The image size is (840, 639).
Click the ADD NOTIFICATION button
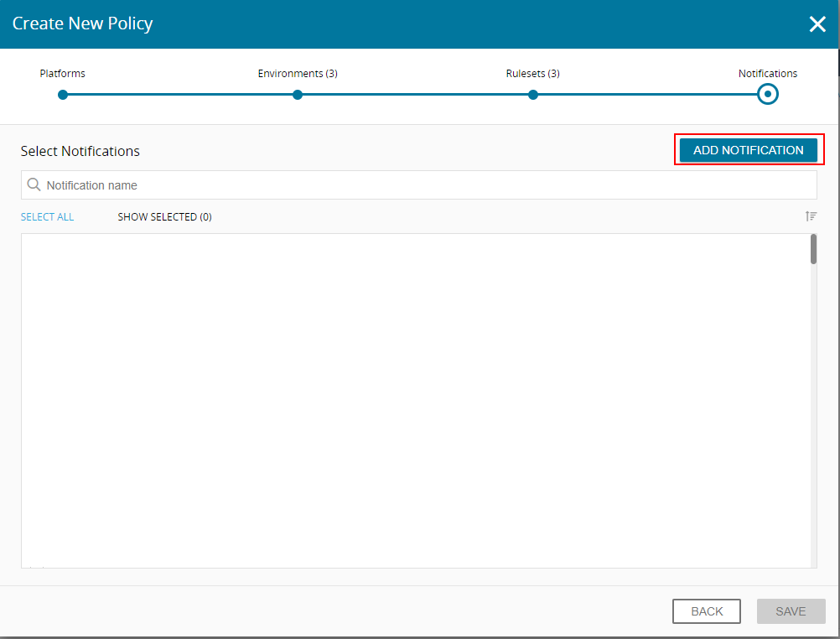[748, 150]
